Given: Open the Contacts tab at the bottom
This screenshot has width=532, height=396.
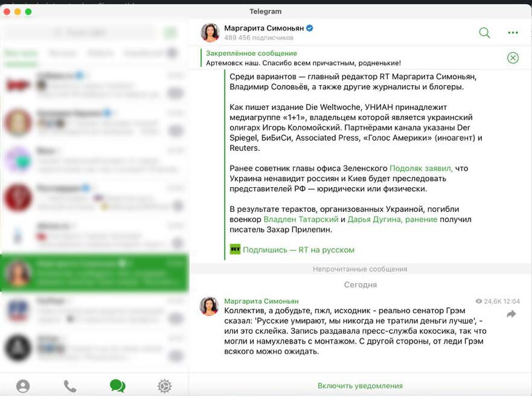Looking at the screenshot, I should pyautogui.click(x=23, y=386).
